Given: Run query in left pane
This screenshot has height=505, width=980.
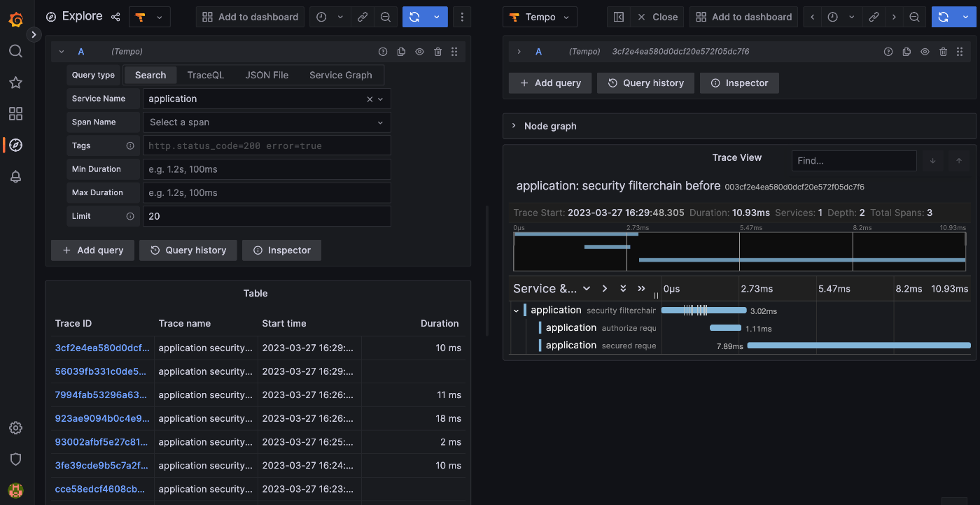Looking at the screenshot, I should tap(414, 17).
